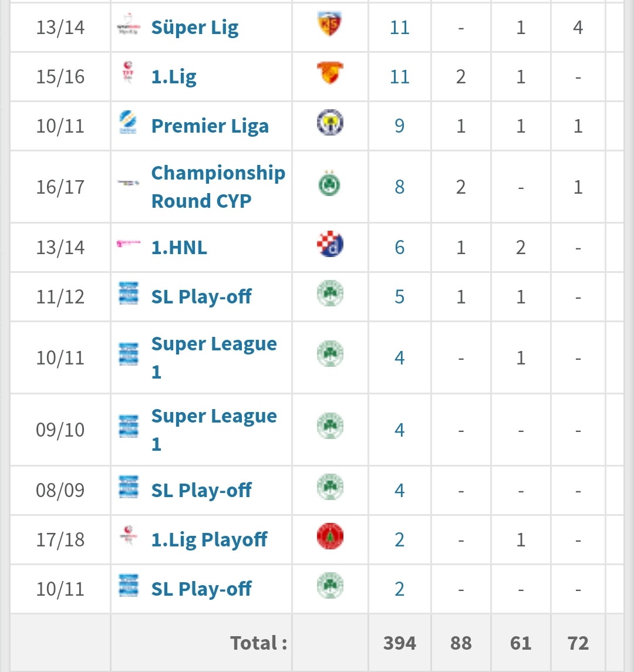Click the 2 appearances number in 1.Lig Playoff row
This screenshot has width=634, height=672.
pos(400,539)
